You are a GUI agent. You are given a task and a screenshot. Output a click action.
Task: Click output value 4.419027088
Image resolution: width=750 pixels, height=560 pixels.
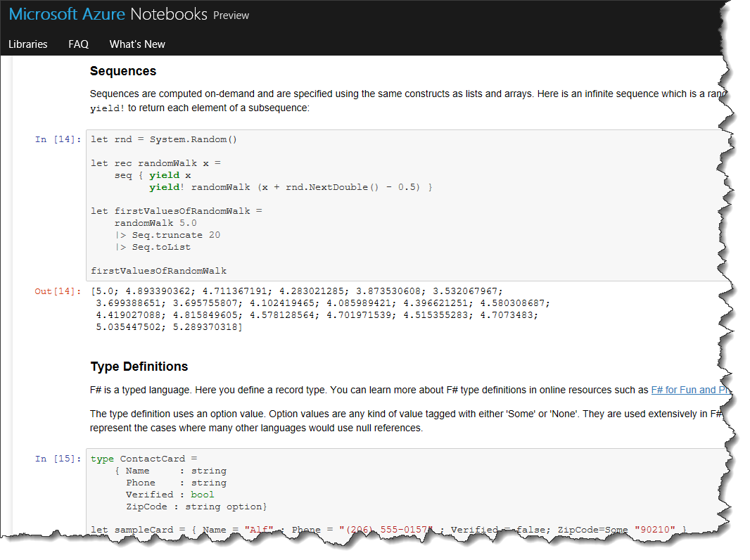pos(129,315)
